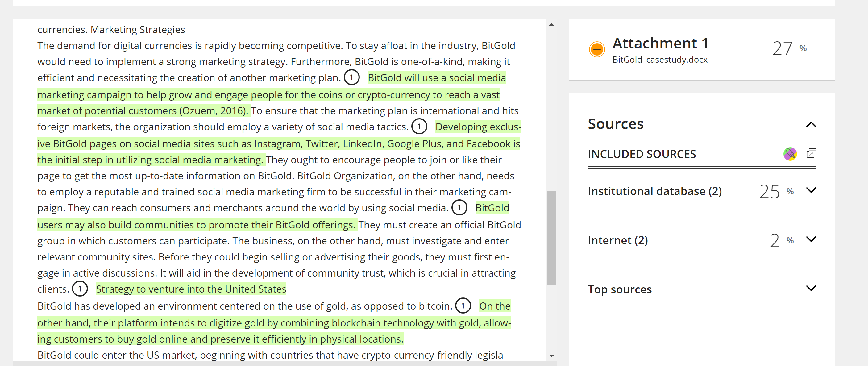Click the orange Attachment 1 status icon
The height and width of the screenshot is (366, 868).
[597, 50]
